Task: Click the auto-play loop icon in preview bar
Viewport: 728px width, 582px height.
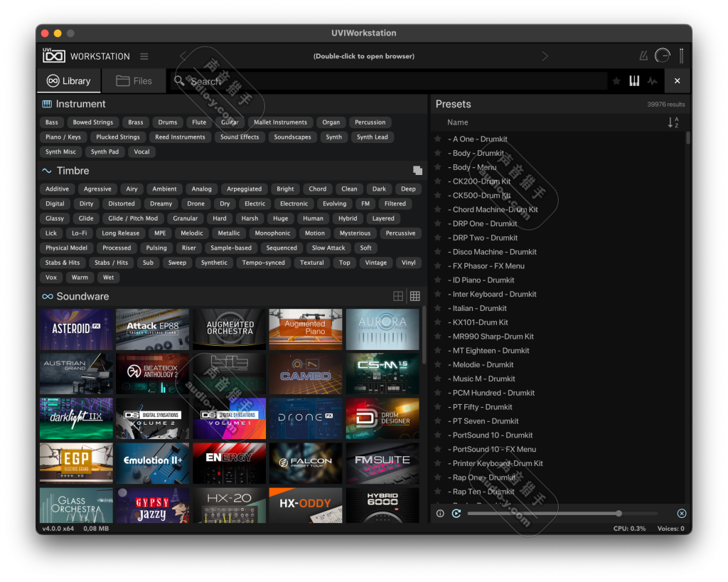Action: [x=456, y=513]
